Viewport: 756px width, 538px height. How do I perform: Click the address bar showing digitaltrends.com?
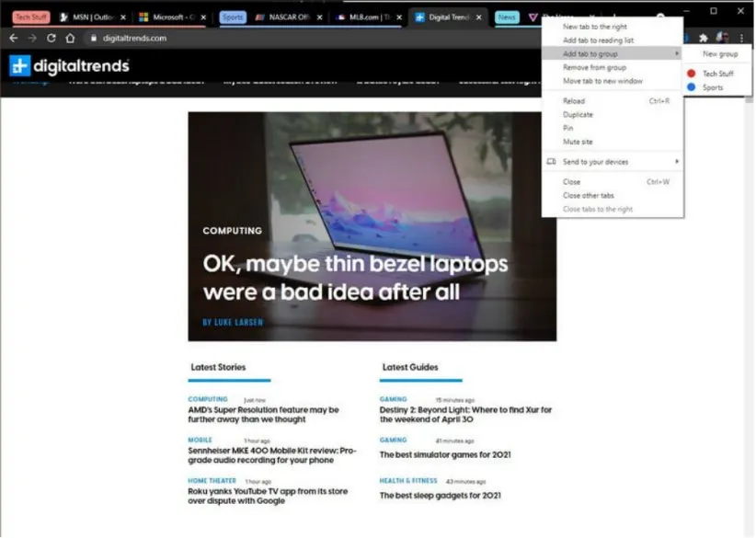click(x=276, y=38)
